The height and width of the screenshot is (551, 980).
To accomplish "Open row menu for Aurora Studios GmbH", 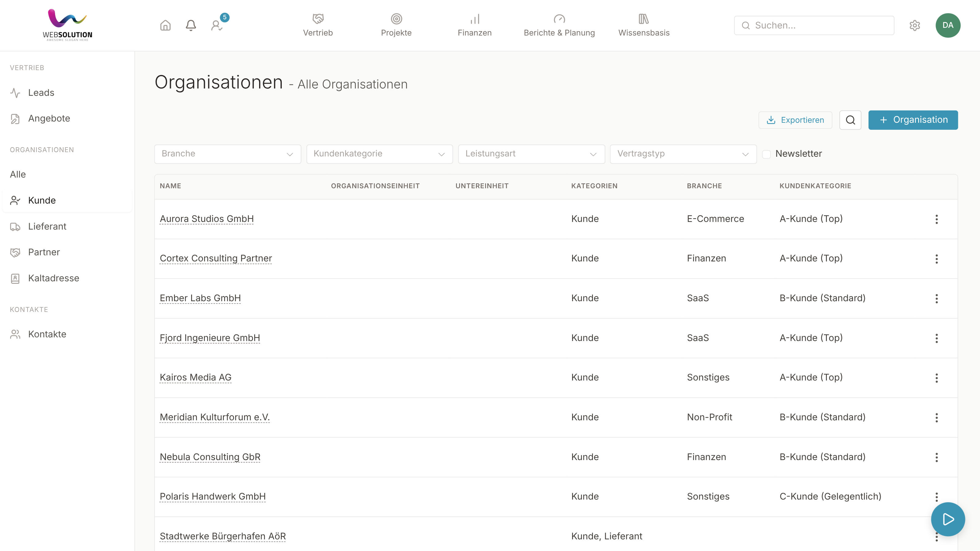I will (937, 219).
